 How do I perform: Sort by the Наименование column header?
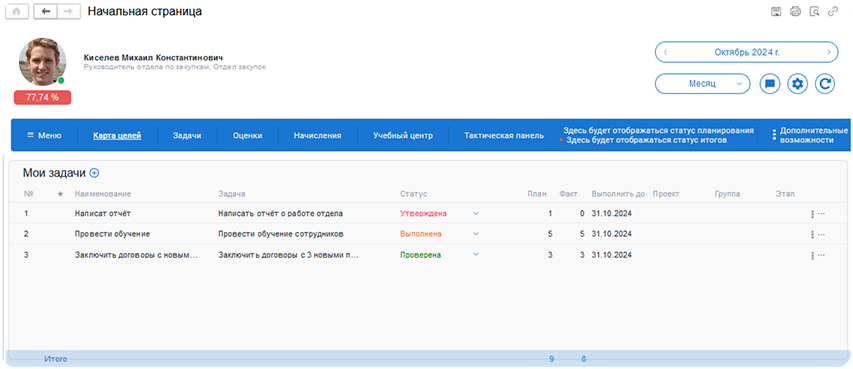pyautogui.click(x=103, y=194)
